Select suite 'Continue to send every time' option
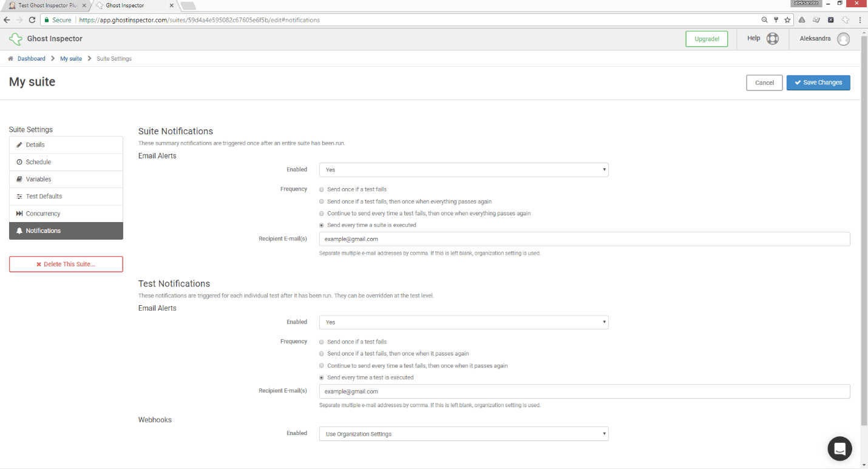Viewport: 868px width, 469px height. (x=322, y=214)
